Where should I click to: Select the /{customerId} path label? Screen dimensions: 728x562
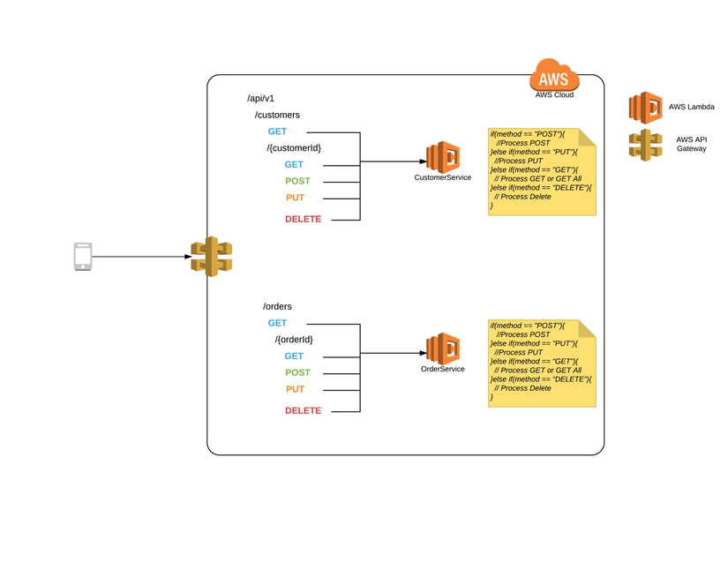point(294,148)
